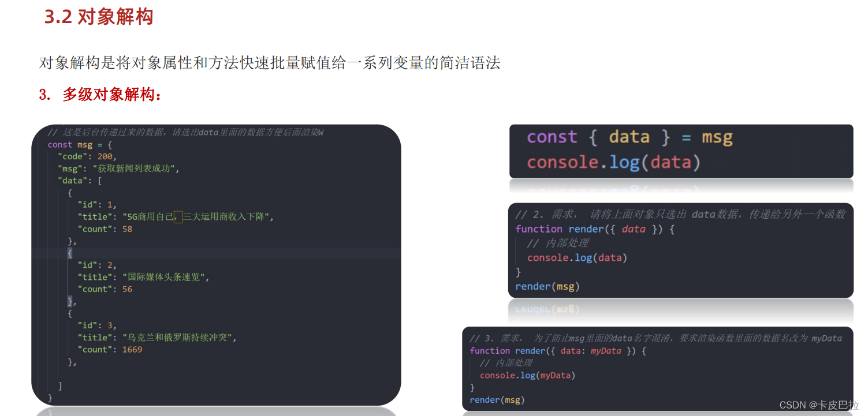868x416 pixels.
Task: Click the line "count": 58
Action: [x=105, y=229]
